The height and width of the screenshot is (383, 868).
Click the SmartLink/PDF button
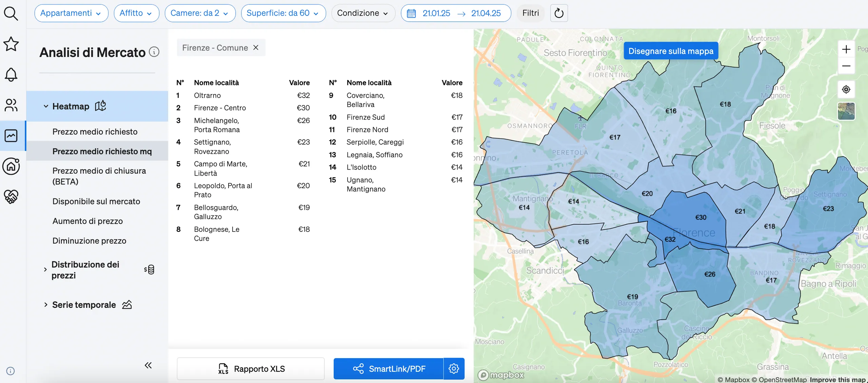point(389,368)
